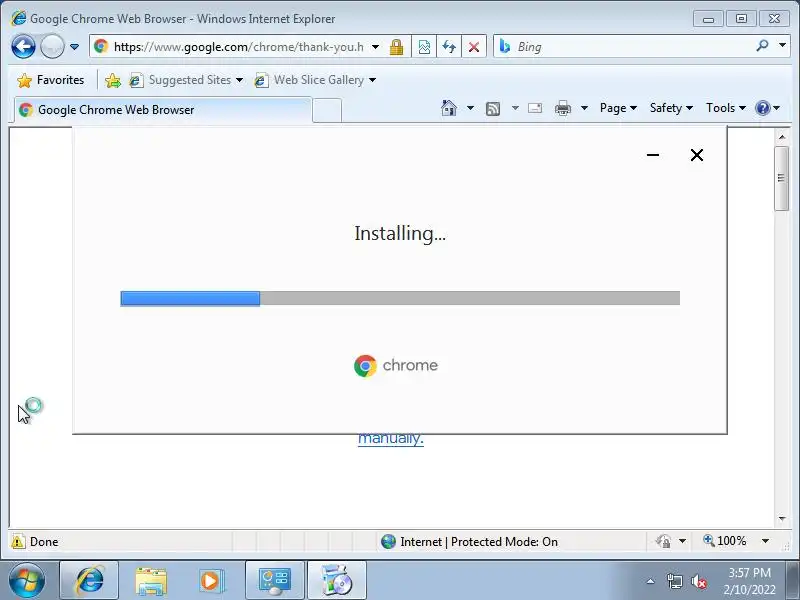
Task: Expand the Home button dropdown arrow
Action: pyautogui.click(x=470, y=108)
